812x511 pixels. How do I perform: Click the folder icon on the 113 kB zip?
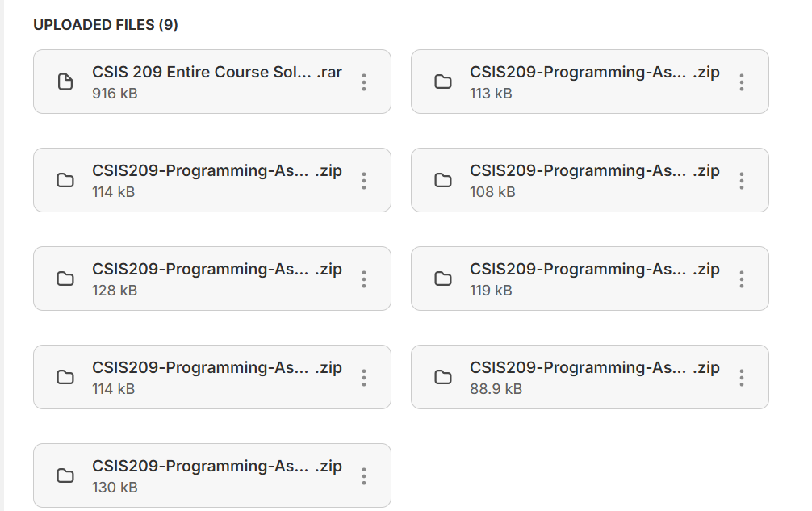444,81
